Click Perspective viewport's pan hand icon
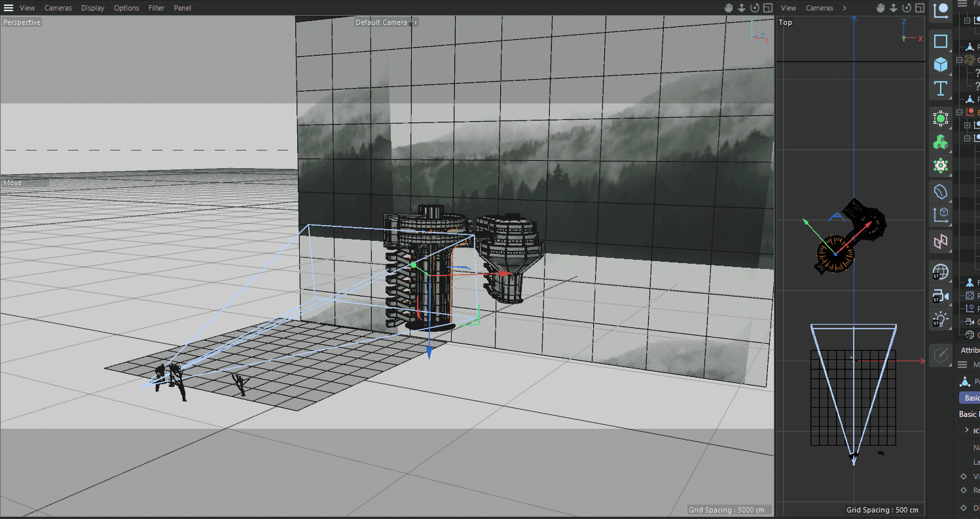Image resolution: width=980 pixels, height=519 pixels. click(729, 8)
